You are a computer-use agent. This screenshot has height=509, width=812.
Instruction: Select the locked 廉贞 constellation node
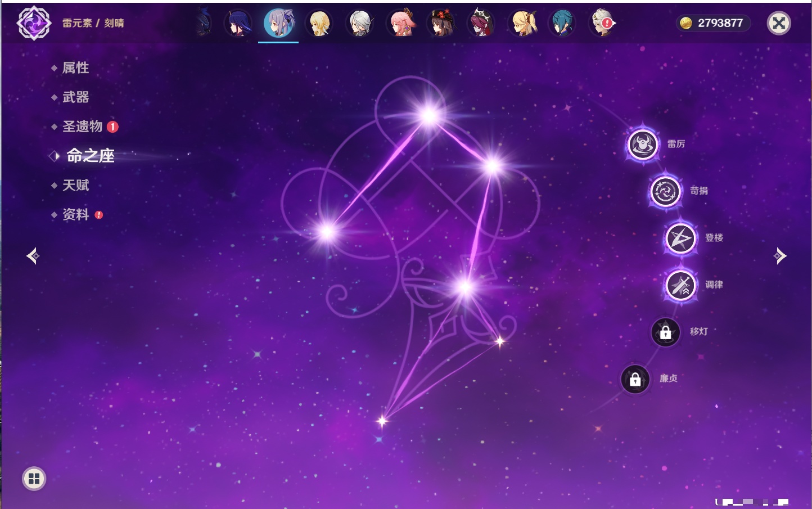[635, 379]
